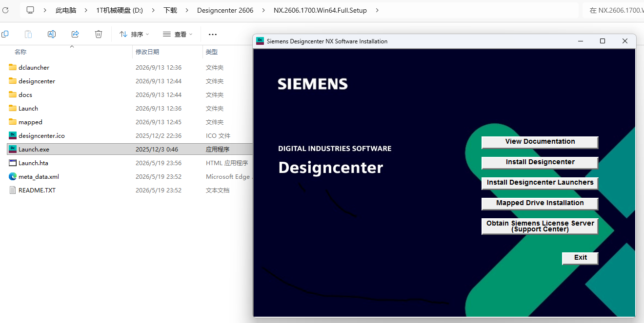Screen dimensions: 644x323
Task: Expand chevron before 此电脑 in address bar
Action: coord(45,10)
